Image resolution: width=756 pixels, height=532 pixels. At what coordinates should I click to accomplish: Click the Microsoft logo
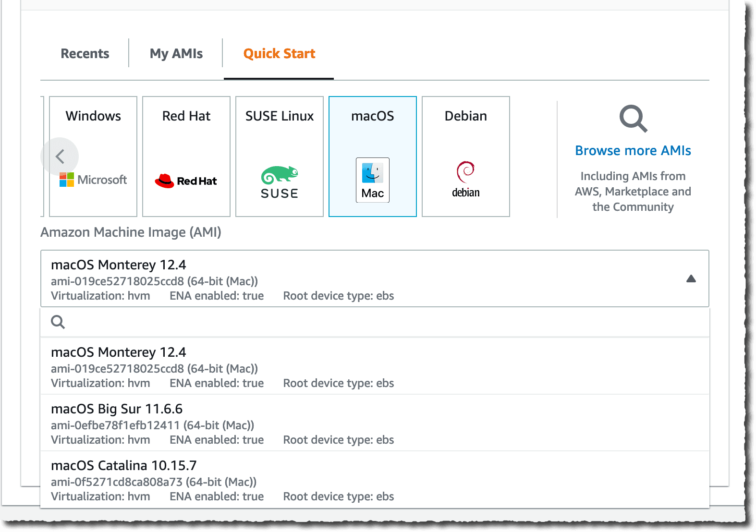(x=93, y=180)
